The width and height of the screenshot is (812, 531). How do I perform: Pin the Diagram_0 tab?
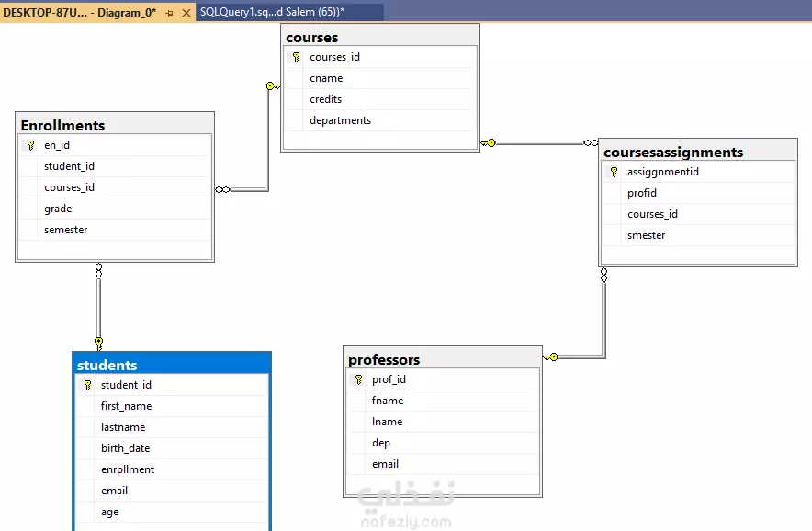tap(169, 13)
